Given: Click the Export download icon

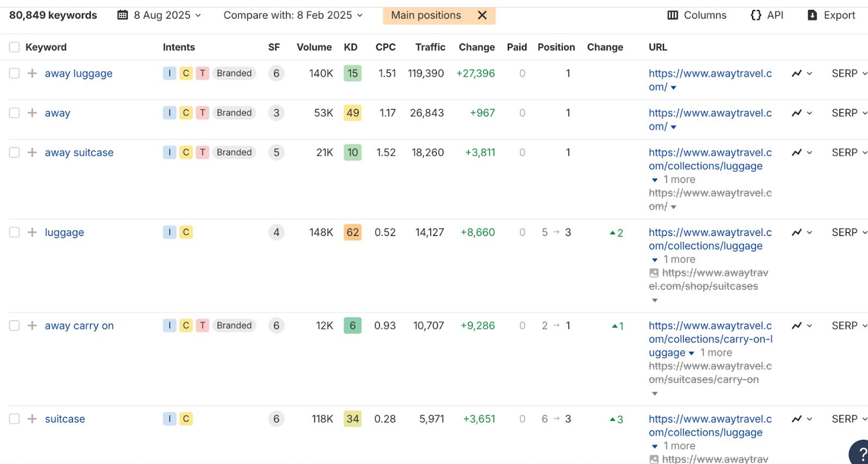Looking at the screenshot, I should point(812,15).
